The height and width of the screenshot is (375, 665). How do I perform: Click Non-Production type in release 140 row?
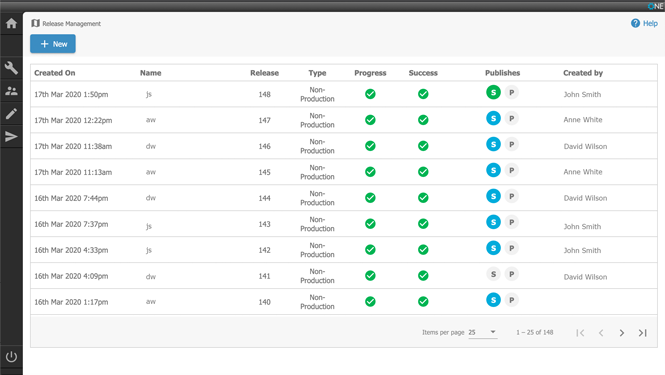pyautogui.click(x=317, y=302)
